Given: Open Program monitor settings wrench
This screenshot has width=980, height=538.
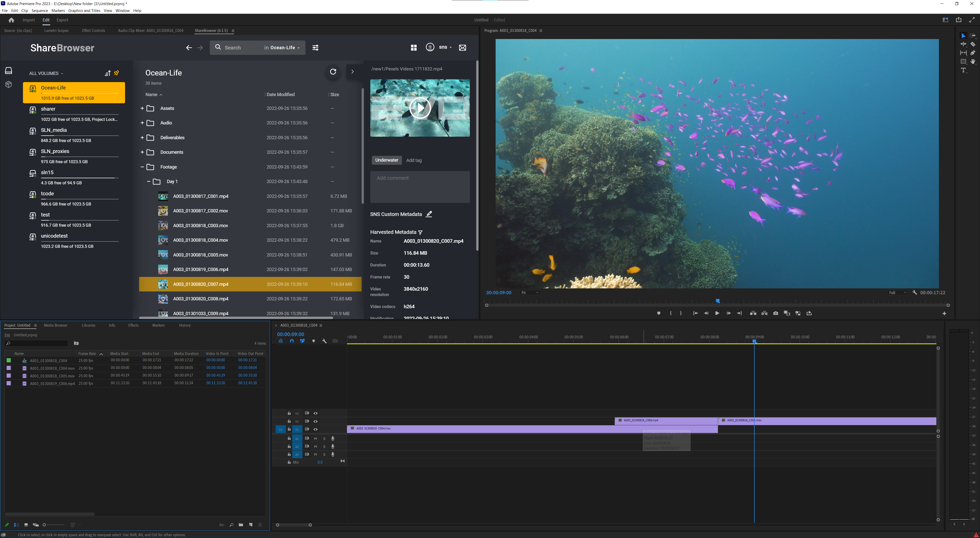Looking at the screenshot, I should tap(915, 292).
